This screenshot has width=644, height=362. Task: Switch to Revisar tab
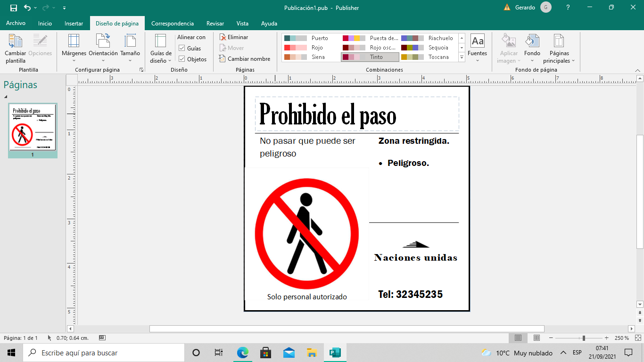(x=215, y=23)
